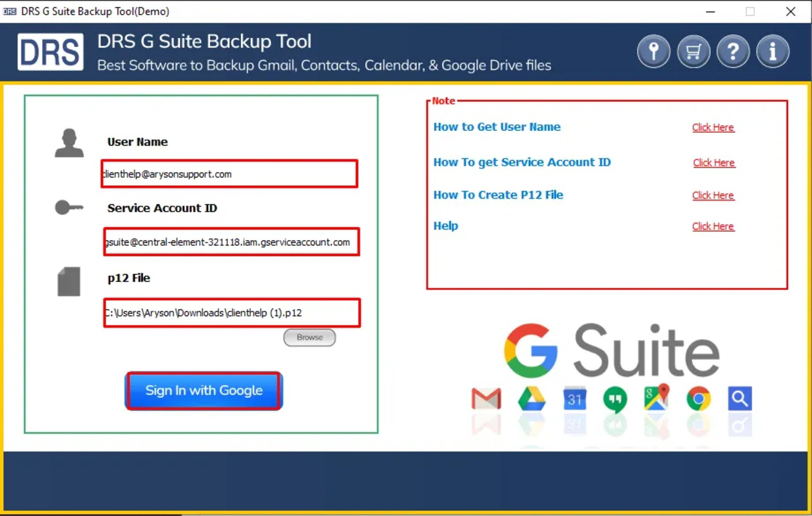Click the Gmail icon under G Suite
This screenshot has width=812, height=516.
point(486,399)
